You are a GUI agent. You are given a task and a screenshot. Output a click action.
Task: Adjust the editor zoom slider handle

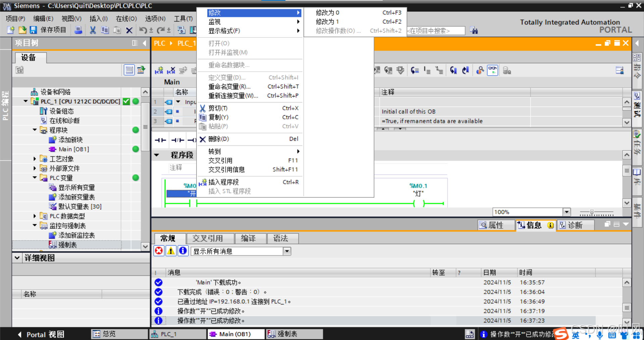(x=592, y=212)
